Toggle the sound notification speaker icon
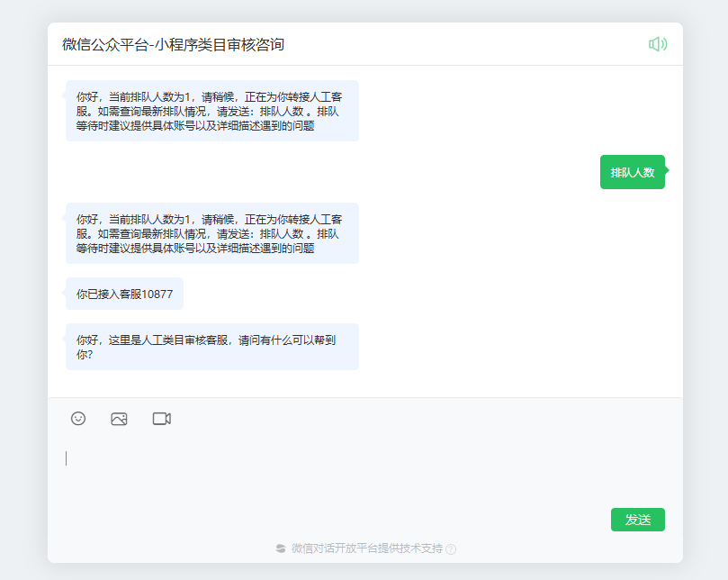 [x=658, y=44]
